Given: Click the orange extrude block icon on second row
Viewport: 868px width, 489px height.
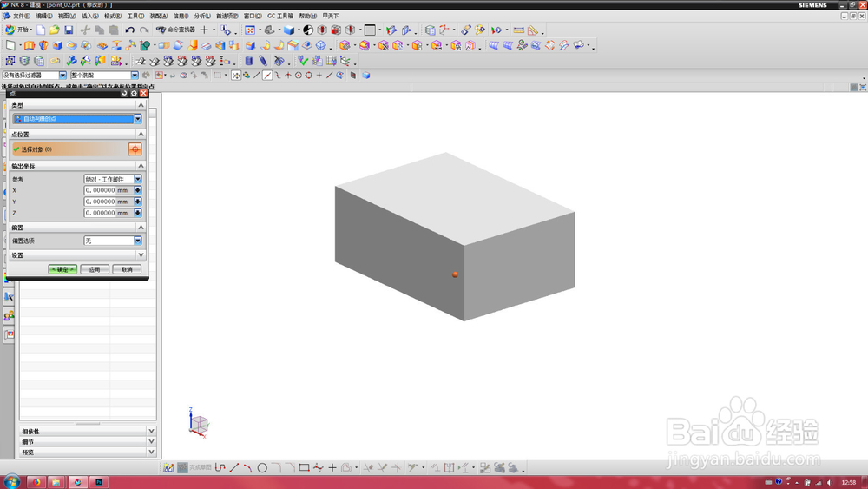Looking at the screenshot, I should [x=30, y=45].
